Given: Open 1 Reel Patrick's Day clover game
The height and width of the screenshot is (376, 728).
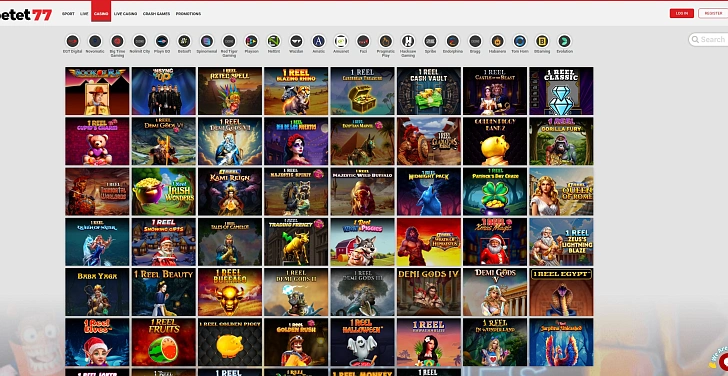Looking at the screenshot, I should tap(495, 191).
